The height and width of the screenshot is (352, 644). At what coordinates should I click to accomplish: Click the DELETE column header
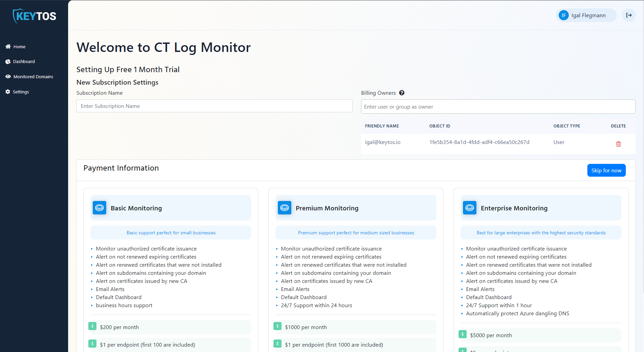tap(618, 126)
